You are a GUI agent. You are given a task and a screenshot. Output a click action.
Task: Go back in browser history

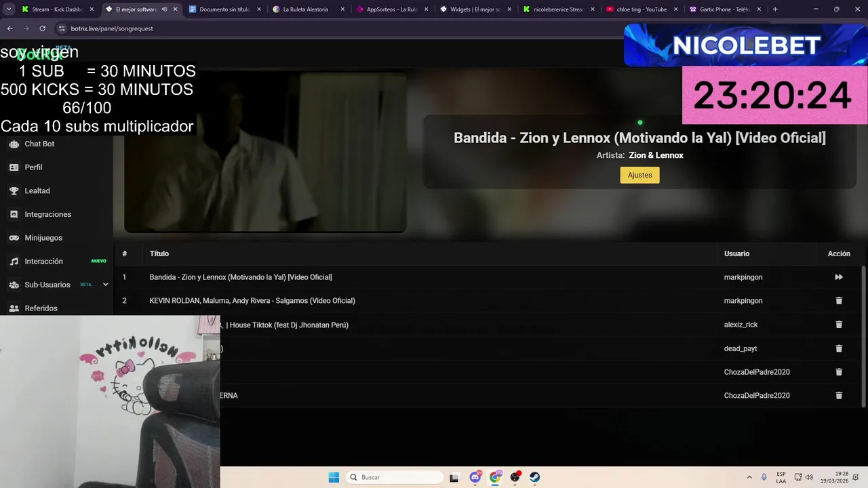[9, 28]
